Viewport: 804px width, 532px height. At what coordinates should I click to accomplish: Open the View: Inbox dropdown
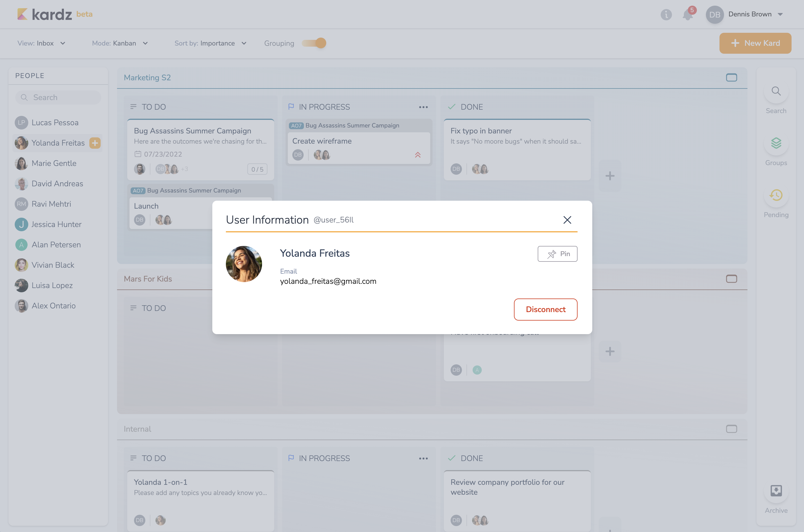(x=41, y=43)
